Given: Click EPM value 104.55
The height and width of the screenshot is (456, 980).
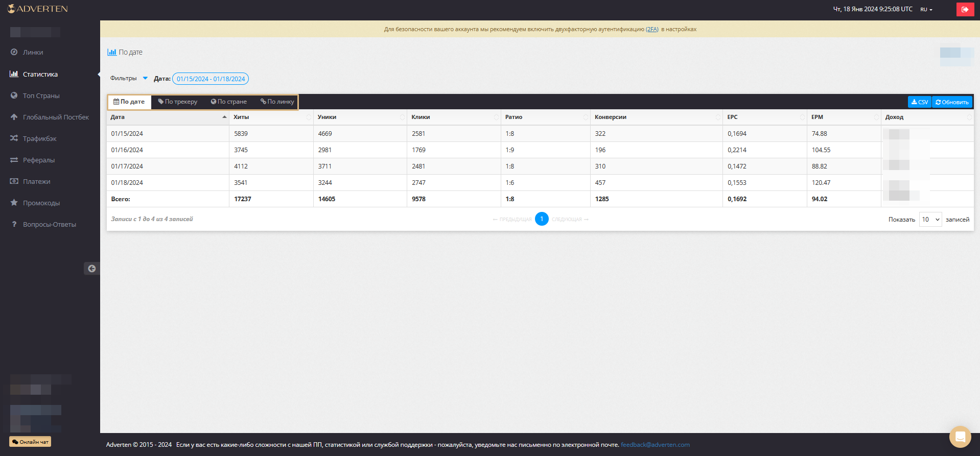Looking at the screenshot, I should point(821,150).
